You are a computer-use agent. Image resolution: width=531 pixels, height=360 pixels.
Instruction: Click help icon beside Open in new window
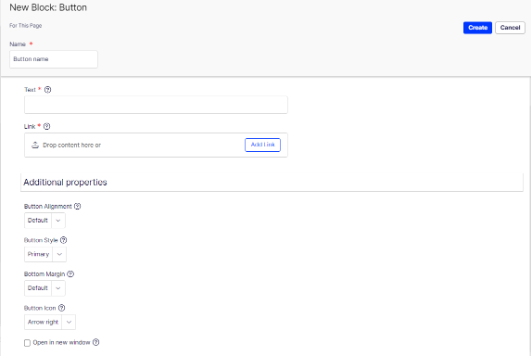click(x=96, y=342)
